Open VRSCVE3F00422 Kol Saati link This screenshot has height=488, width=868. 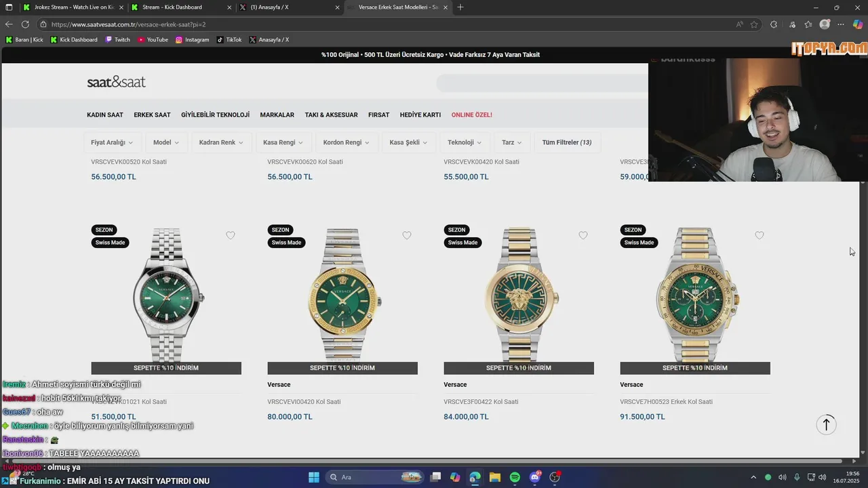click(480, 401)
